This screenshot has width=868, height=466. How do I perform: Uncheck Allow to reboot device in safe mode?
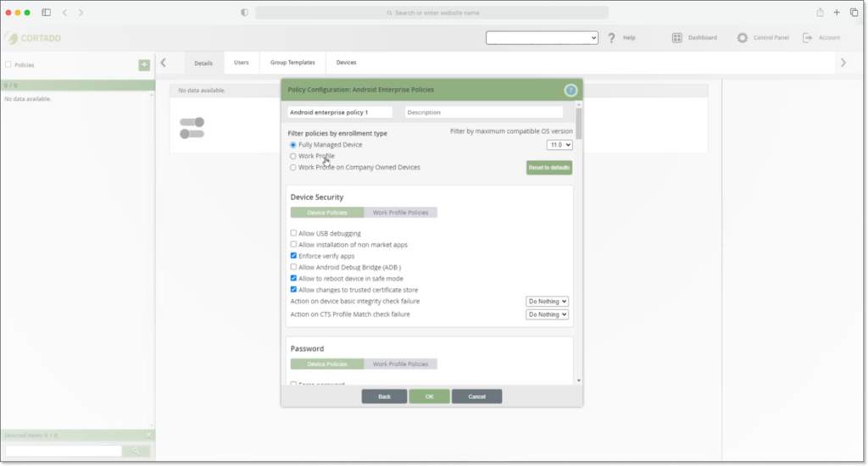tap(293, 279)
